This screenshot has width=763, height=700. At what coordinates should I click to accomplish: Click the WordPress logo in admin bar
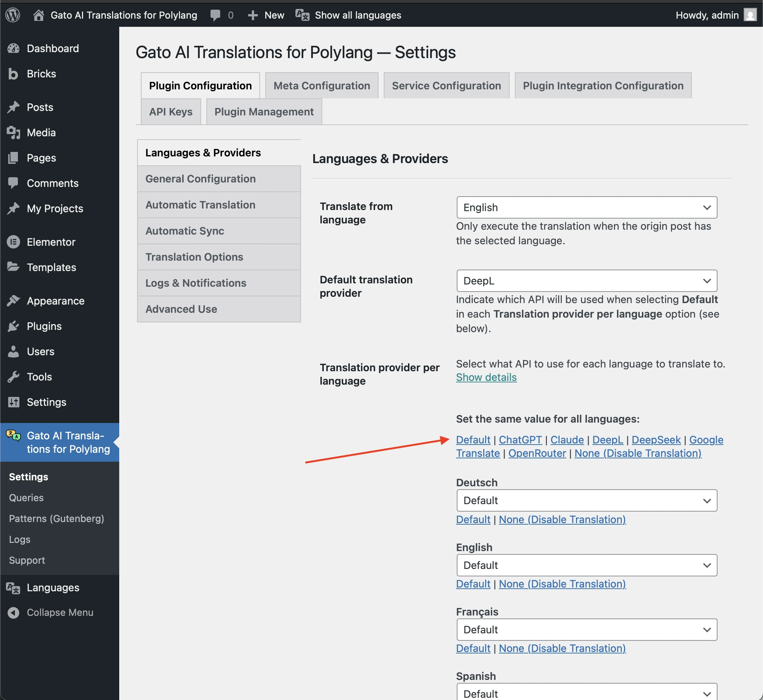[13, 15]
